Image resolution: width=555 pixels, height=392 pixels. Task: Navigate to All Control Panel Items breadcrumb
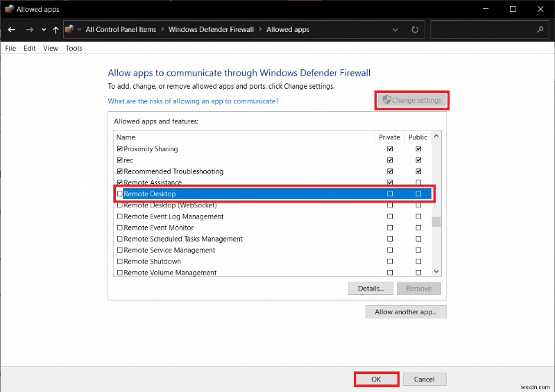click(x=121, y=30)
